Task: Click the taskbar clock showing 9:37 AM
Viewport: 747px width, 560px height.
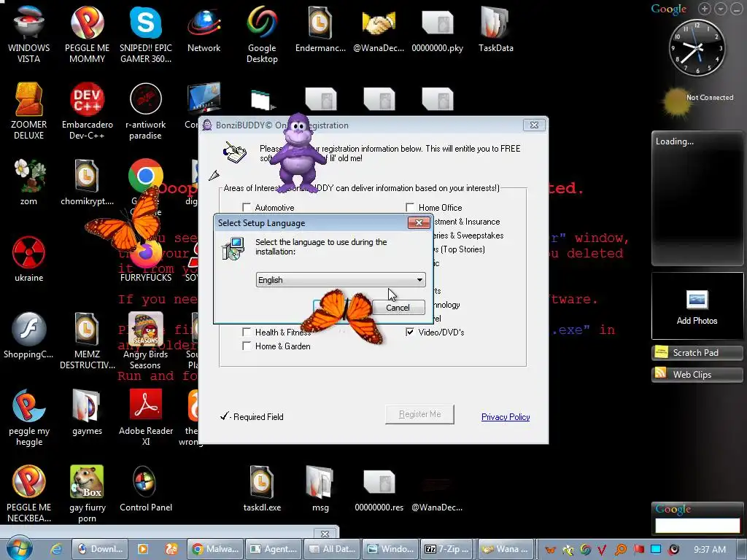Action: [710, 550]
